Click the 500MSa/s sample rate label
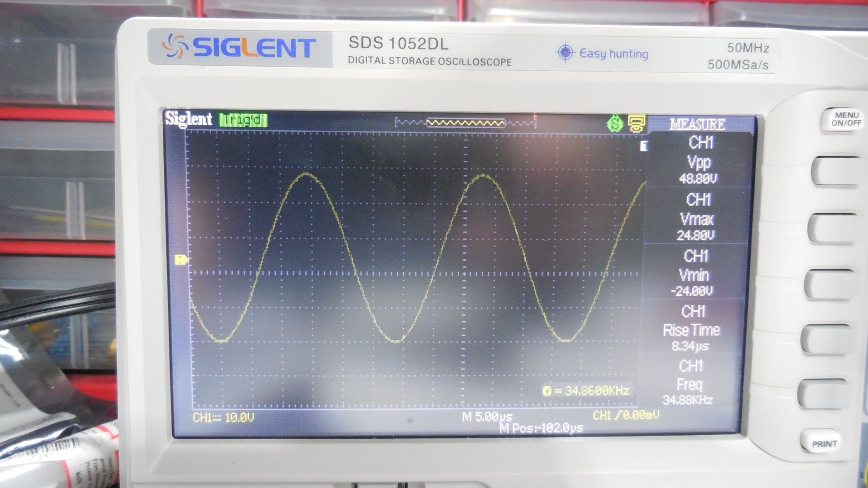The image size is (868, 488). (x=738, y=65)
